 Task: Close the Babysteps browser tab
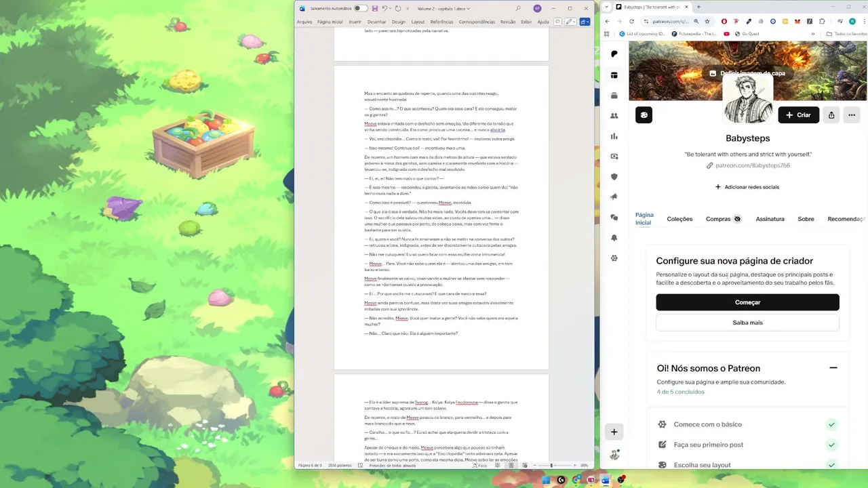point(686,7)
